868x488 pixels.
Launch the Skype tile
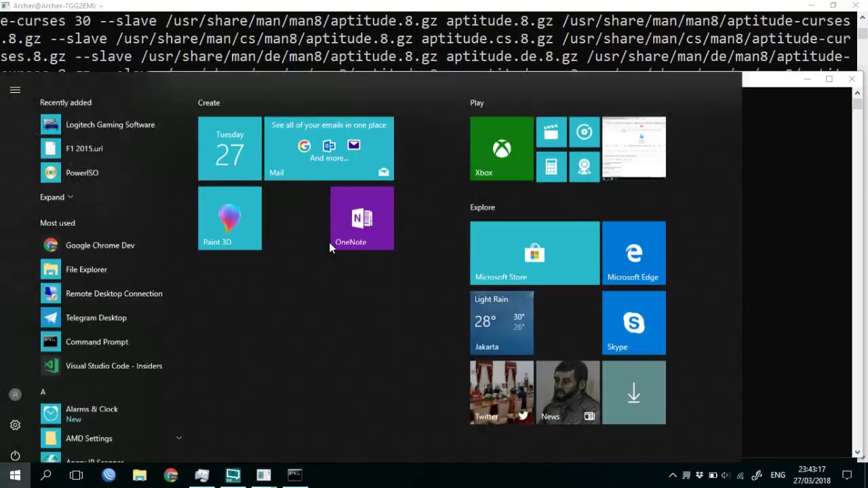tap(634, 323)
